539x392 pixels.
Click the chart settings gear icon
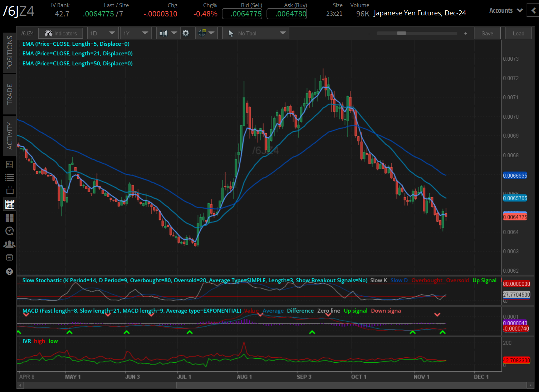point(186,33)
